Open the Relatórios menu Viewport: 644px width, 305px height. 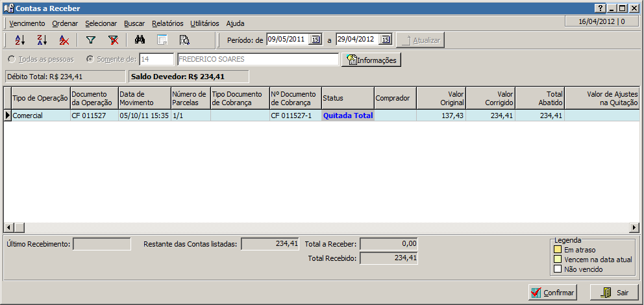pyautogui.click(x=167, y=23)
